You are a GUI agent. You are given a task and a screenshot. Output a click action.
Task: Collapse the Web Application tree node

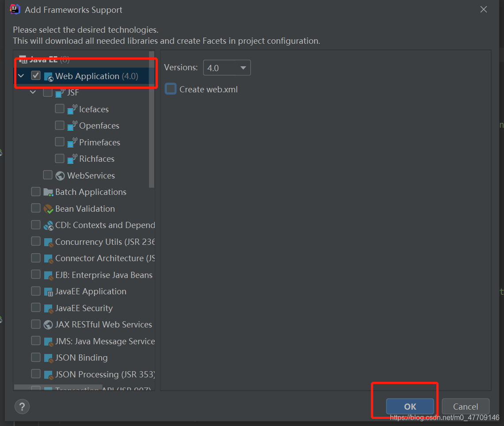[x=21, y=76]
